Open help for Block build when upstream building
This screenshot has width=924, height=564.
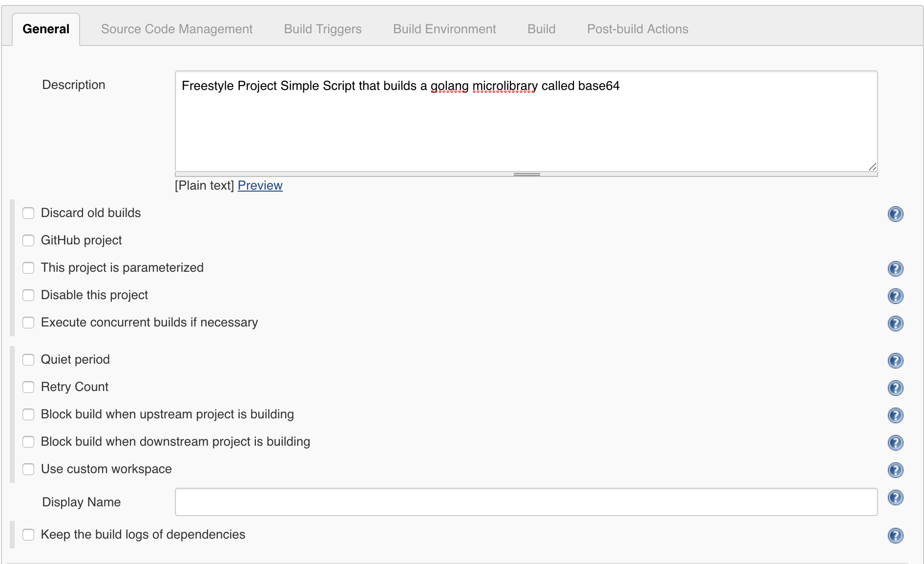click(x=895, y=415)
